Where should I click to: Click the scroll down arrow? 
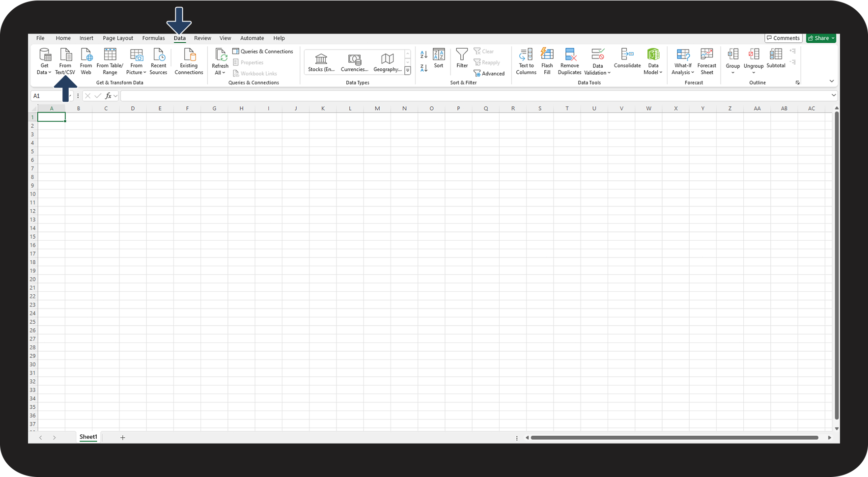[x=837, y=428]
